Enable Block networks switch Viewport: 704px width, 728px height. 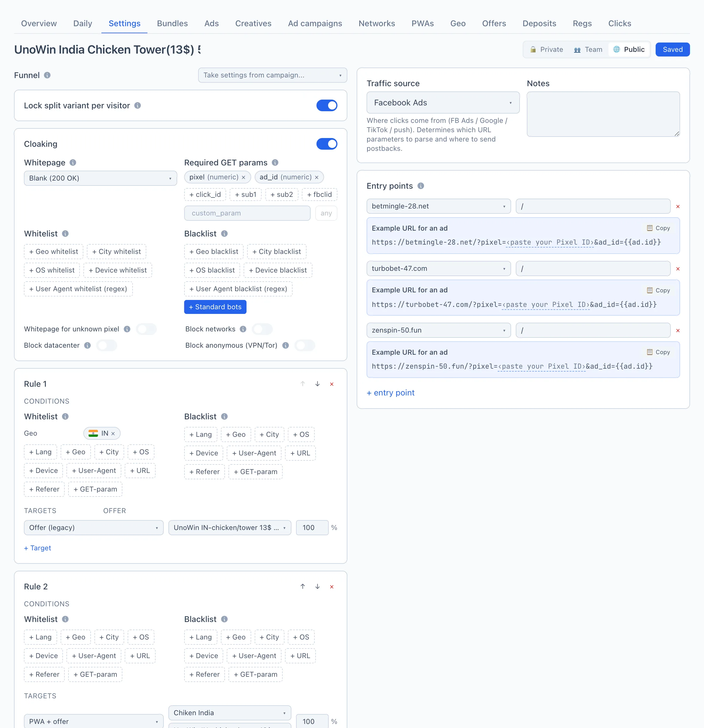[x=263, y=329]
